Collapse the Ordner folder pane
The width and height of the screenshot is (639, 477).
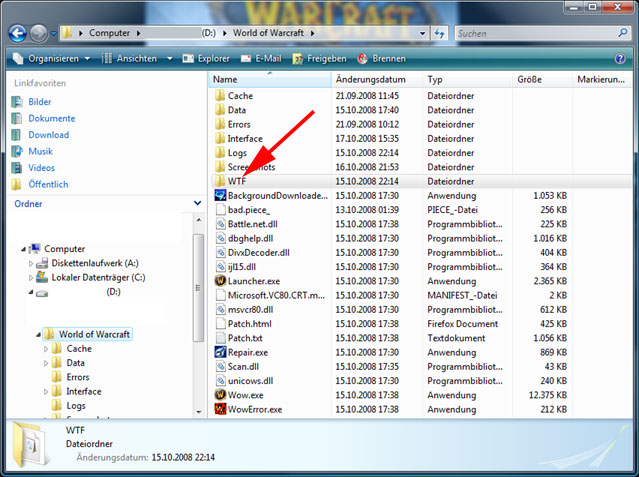(198, 203)
